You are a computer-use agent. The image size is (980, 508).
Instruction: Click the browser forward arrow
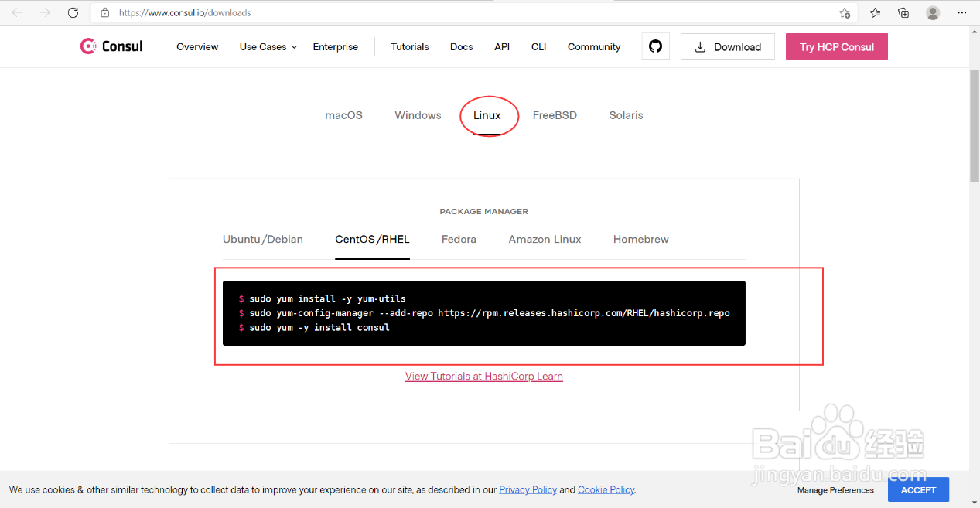point(45,12)
